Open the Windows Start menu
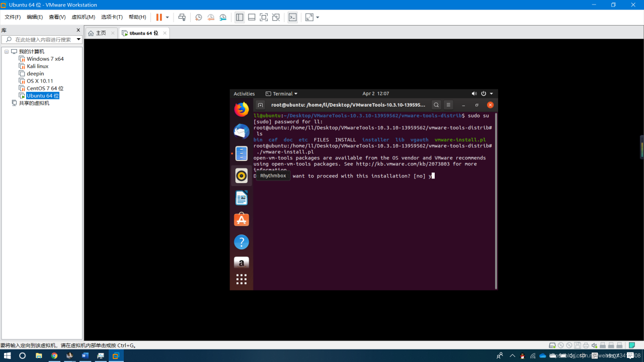The height and width of the screenshot is (362, 644). [8, 355]
